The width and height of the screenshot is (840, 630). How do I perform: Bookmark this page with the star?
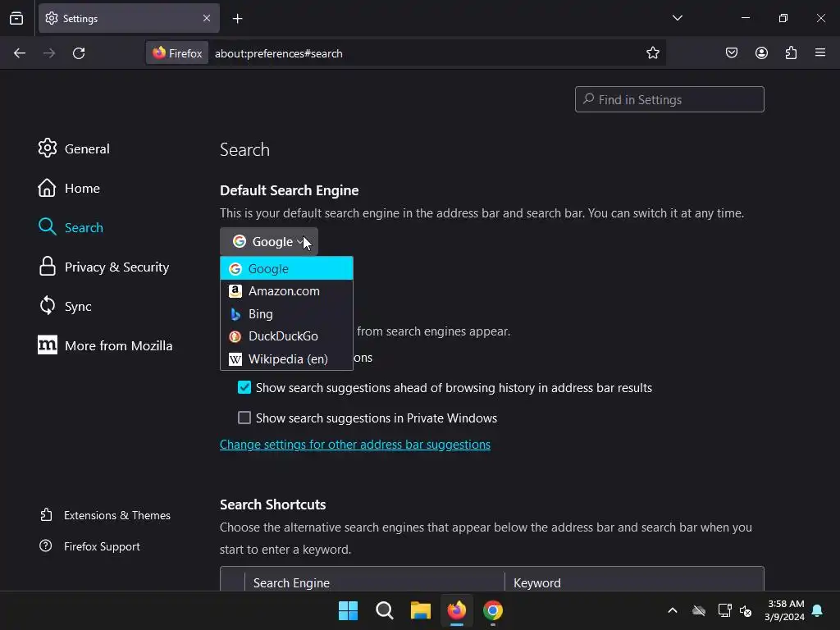(652, 53)
